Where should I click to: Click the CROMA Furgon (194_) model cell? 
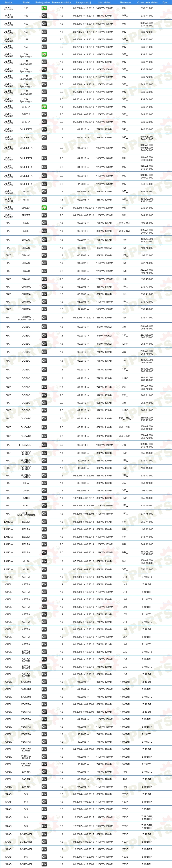click(x=26, y=318)
